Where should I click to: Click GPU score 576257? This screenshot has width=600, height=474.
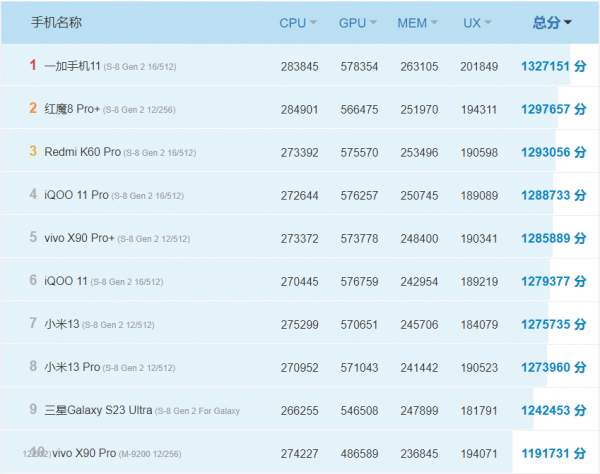point(359,195)
